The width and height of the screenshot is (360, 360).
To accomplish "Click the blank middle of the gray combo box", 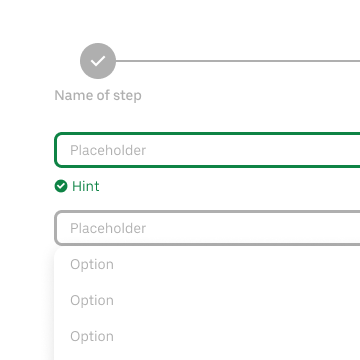I will tap(253, 228).
